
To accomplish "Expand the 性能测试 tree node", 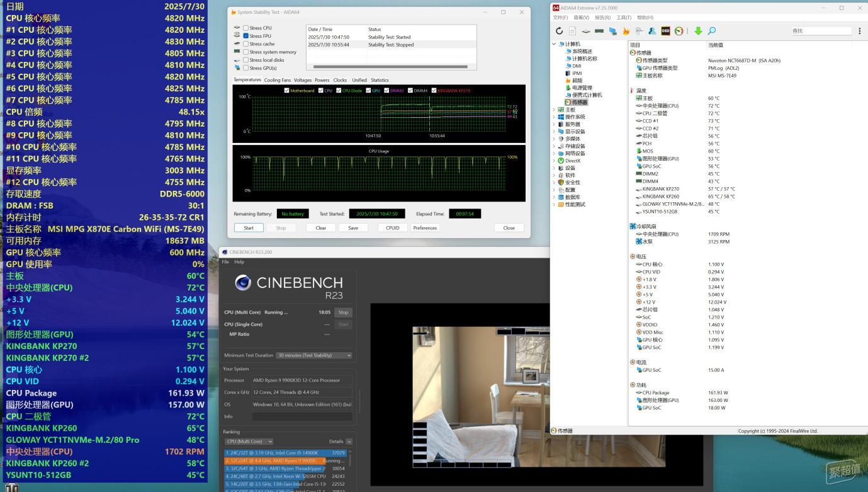I will 554,204.
